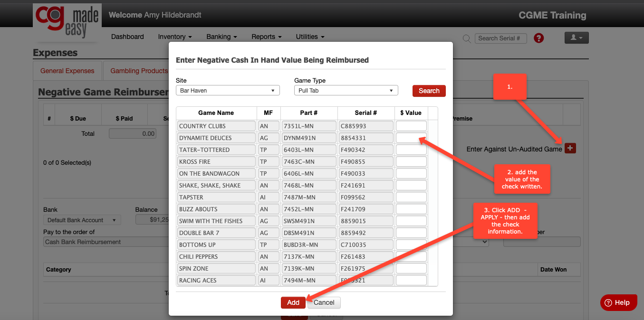This screenshot has height=320, width=644.
Task: Select part number BUBD3R-MN cell
Action: 309,245
